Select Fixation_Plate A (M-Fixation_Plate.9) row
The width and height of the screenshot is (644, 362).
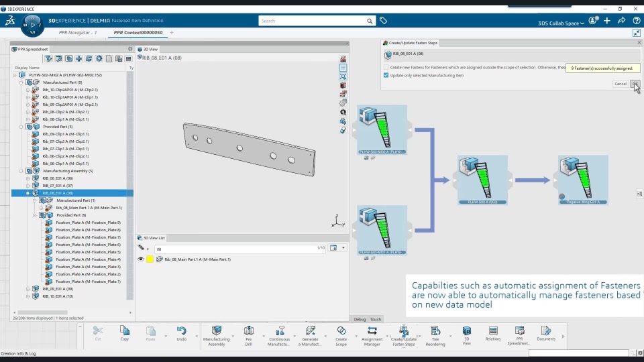(x=89, y=223)
